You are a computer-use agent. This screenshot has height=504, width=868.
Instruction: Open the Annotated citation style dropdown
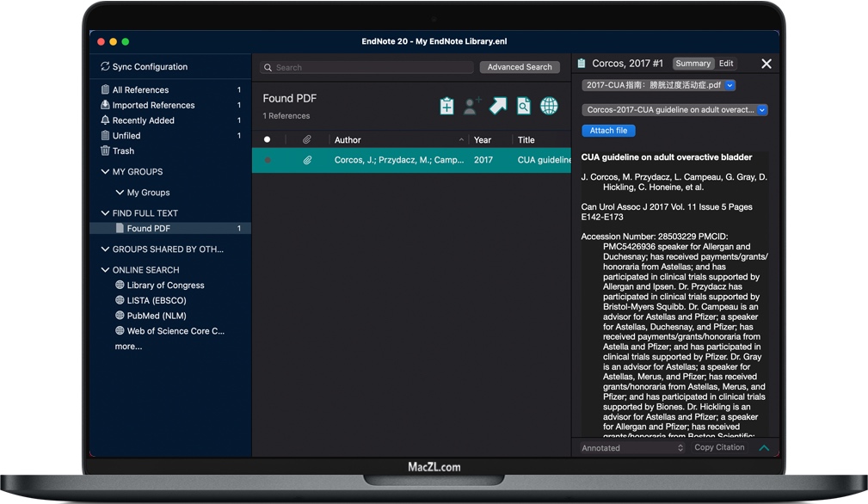(632, 448)
